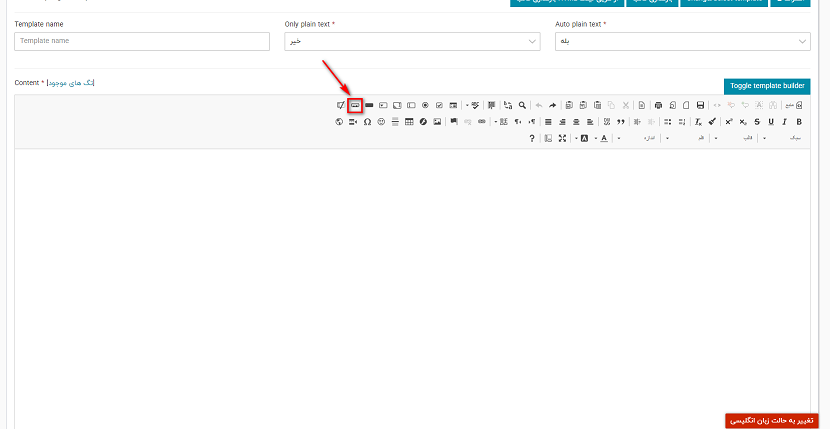Click the Save floppy disk icon

(x=700, y=105)
